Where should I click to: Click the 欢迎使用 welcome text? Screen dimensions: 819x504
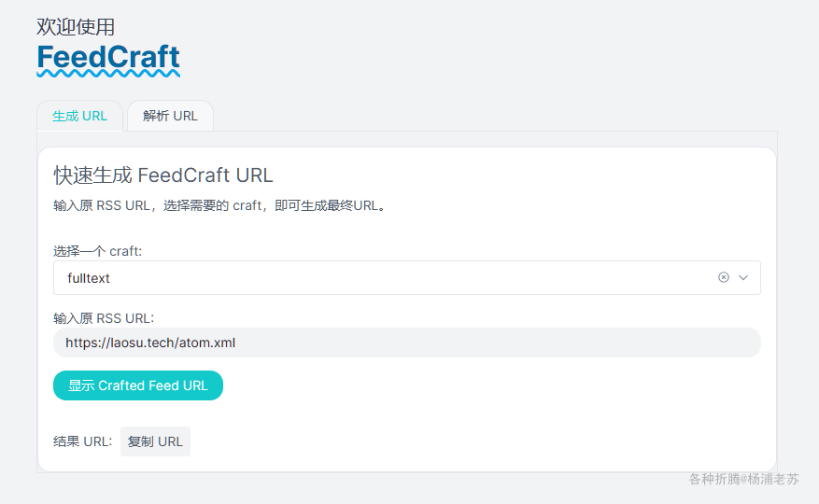[76, 27]
